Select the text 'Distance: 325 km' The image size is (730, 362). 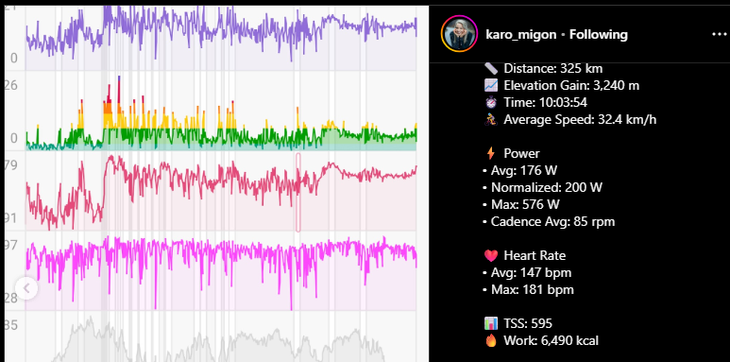[x=553, y=69]
